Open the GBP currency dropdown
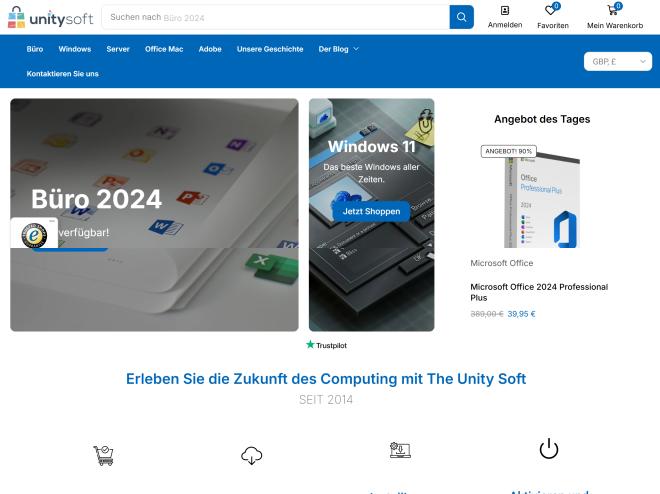The width and height of the screenshot is (660, 494). (x=617, y=61)
